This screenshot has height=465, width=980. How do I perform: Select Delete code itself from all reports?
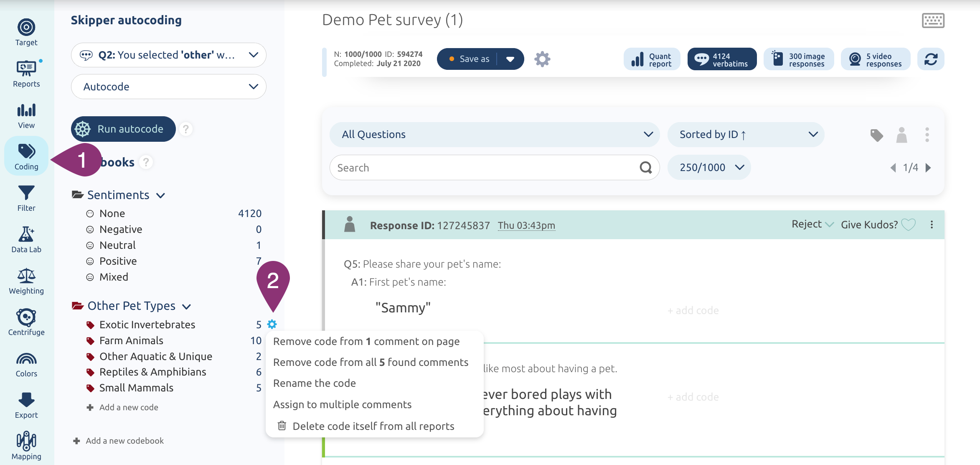coord(366,426)
